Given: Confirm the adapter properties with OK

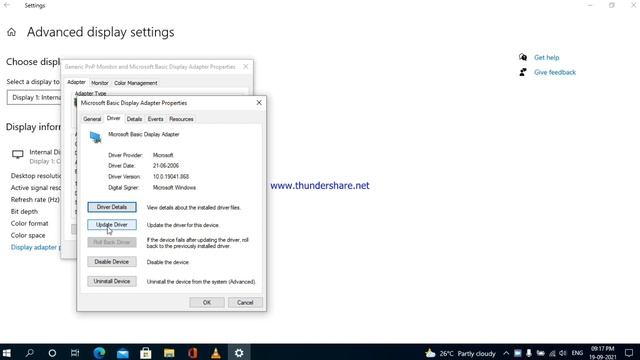Looking at the screenshot, I should click(x=207, y=302).
